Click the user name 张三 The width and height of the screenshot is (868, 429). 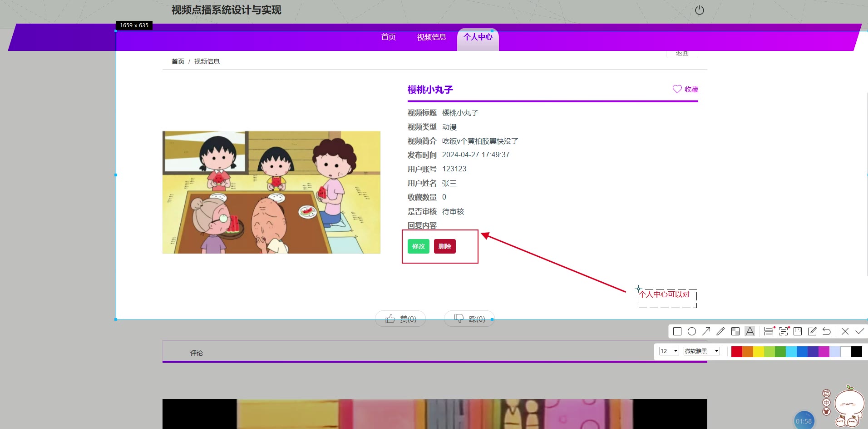pos(449,184)
